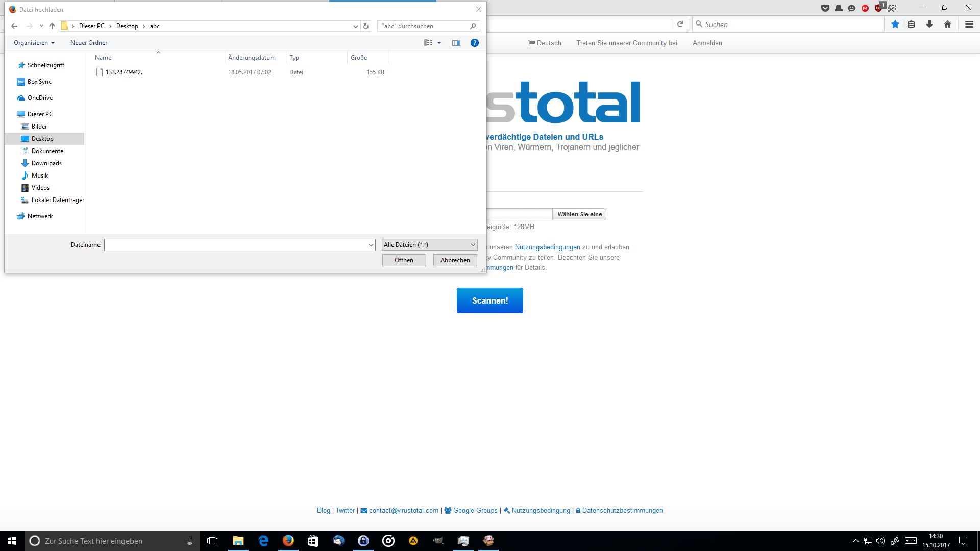Click the blue Scannen! button
This screenshot has width=980, height=551.
point(489,300)
